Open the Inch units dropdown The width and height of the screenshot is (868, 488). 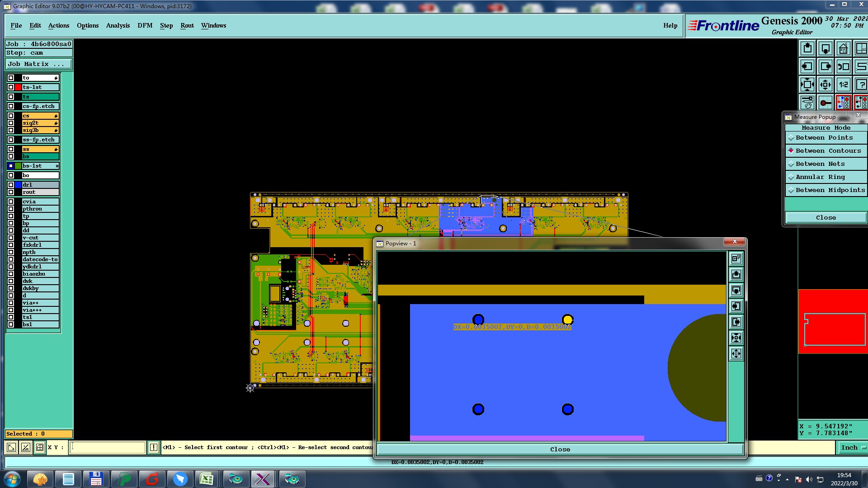853,447
